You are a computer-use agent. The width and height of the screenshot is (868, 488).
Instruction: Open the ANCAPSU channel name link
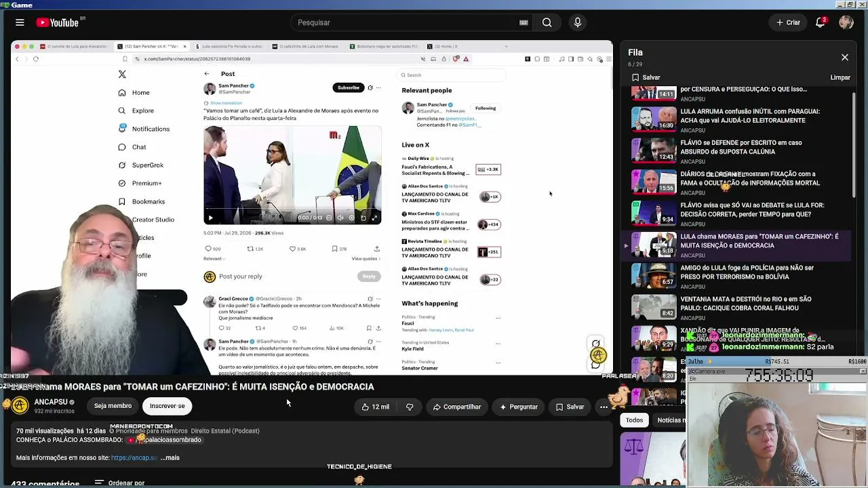[51, 402]
